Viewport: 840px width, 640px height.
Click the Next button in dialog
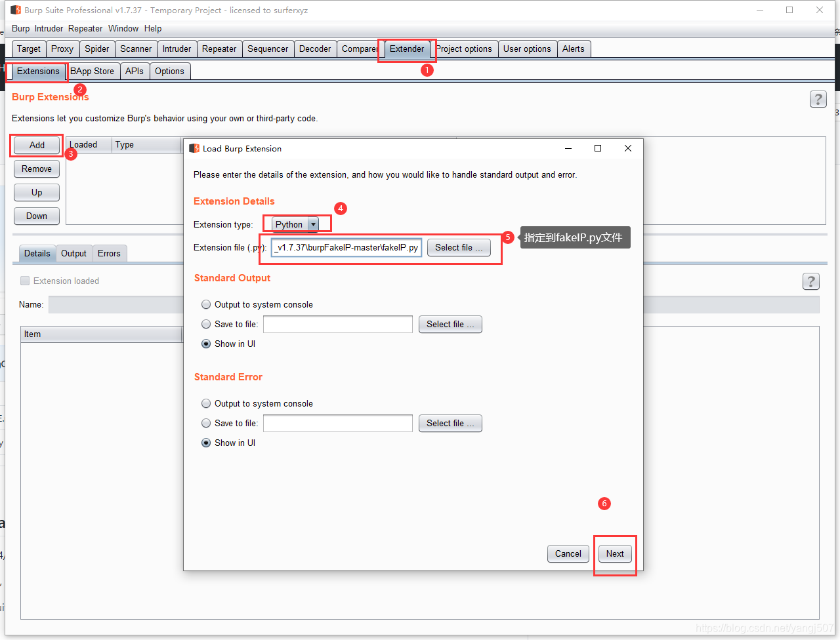pyautogui.click(x=615, y=553)
